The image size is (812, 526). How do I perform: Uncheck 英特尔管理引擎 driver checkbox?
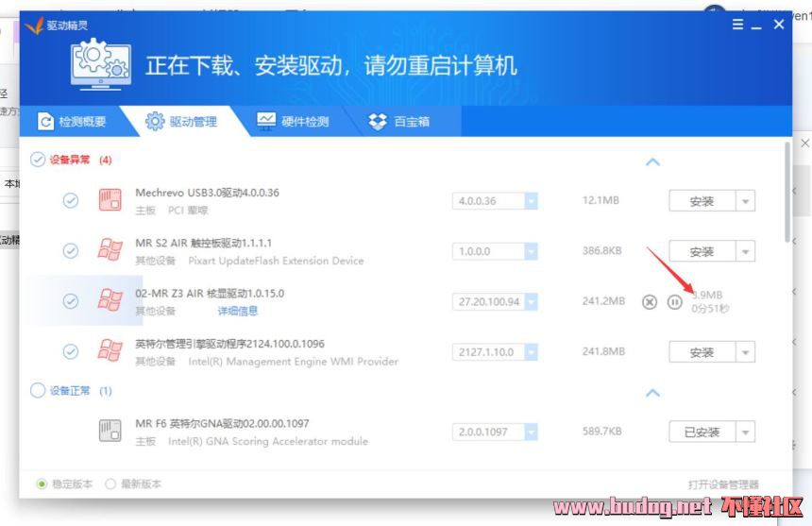coord(71,351)
